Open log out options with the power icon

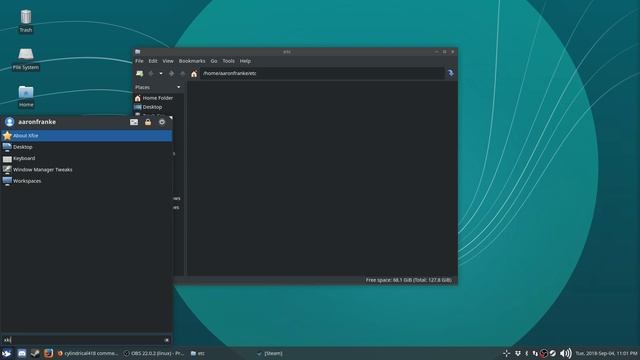pos(162,122)
